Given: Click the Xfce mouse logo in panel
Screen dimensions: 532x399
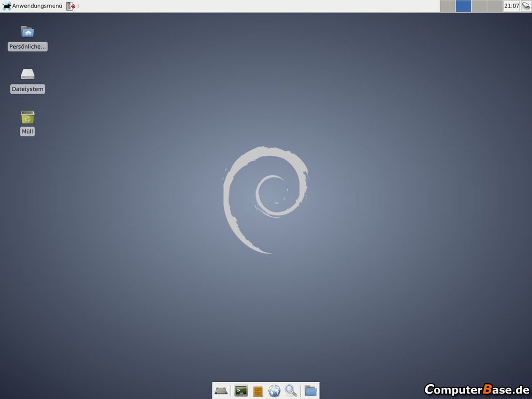Looking at the screenshot, I should tap(6, 6).
